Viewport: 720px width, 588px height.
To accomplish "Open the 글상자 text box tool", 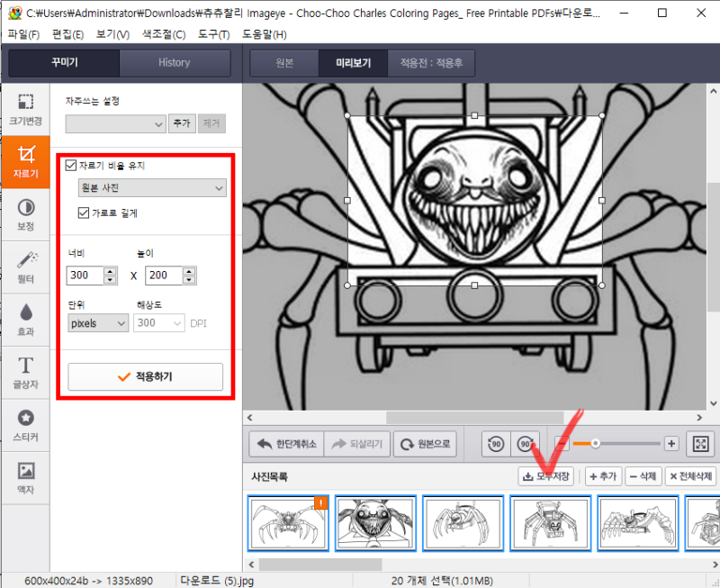I will [x=26, y=373].
